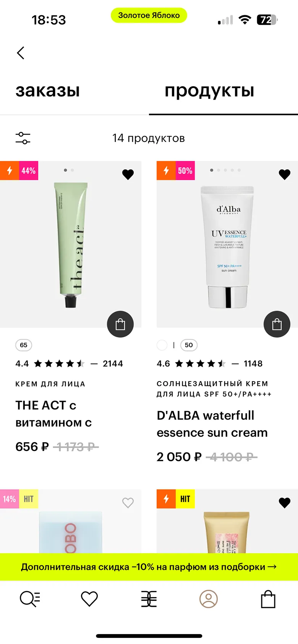The height and width of the screenshot is (644, 298).
Task: Open the center logo home icon
Action: point(149,599)
